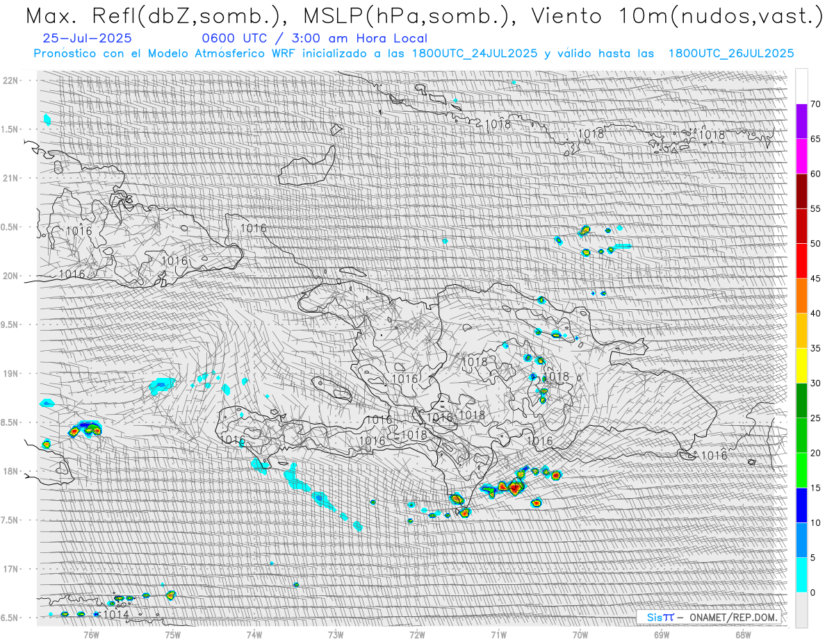The height and width of the screenshot is (644, 834).
Task: Select the orange 40–45 dBZ swatch
Action: [x=801, y=296]
